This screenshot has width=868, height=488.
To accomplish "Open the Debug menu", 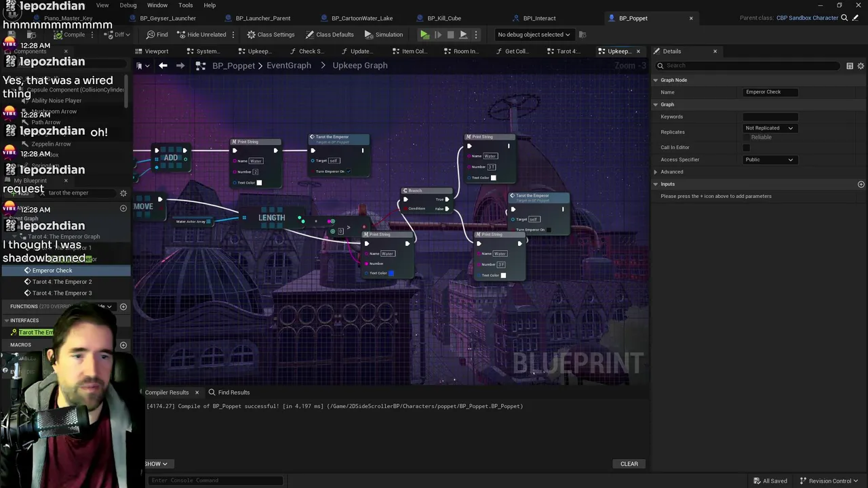I will point(128,5).
